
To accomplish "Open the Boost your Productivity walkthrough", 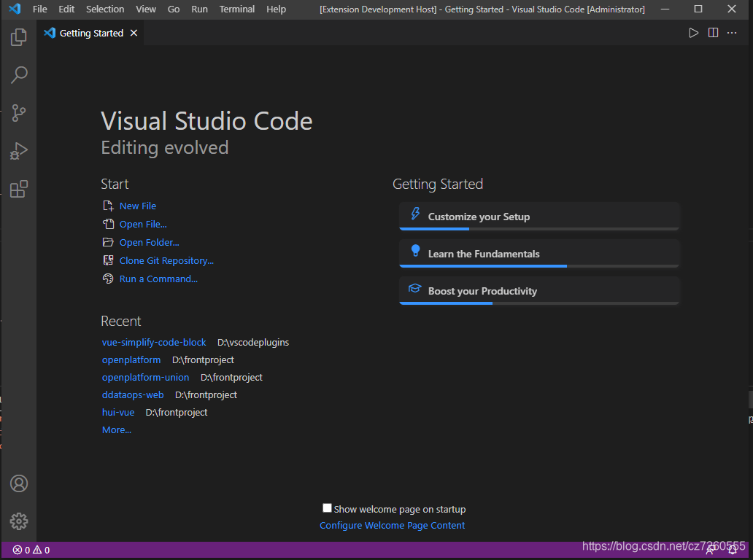I will tap(538, 291).
